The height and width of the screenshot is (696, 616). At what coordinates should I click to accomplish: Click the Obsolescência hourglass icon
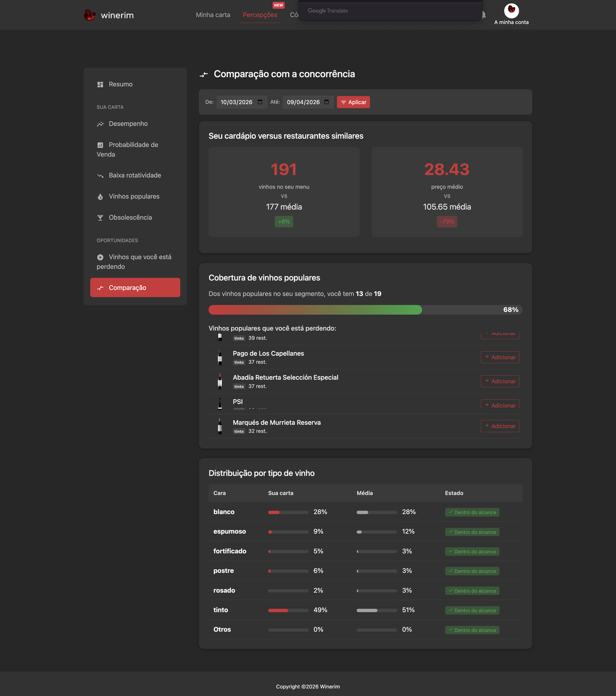[100, 218]
